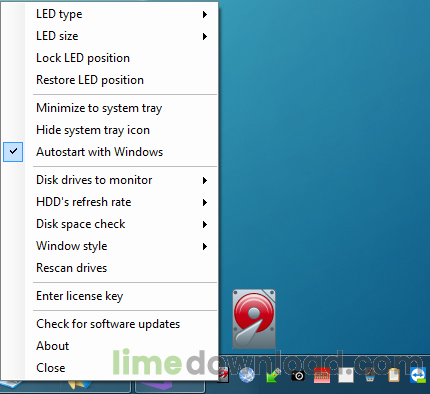This screenshot has width=430, height=394.
Task: Click the TeamViewer tray icon
Action: click(418, 375)
